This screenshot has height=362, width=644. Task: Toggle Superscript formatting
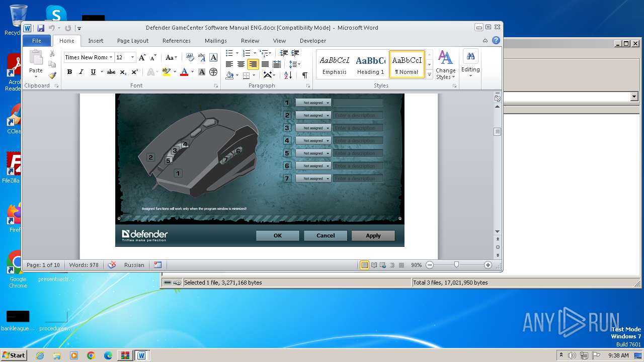pyautogui.click(x=134, y=72)
